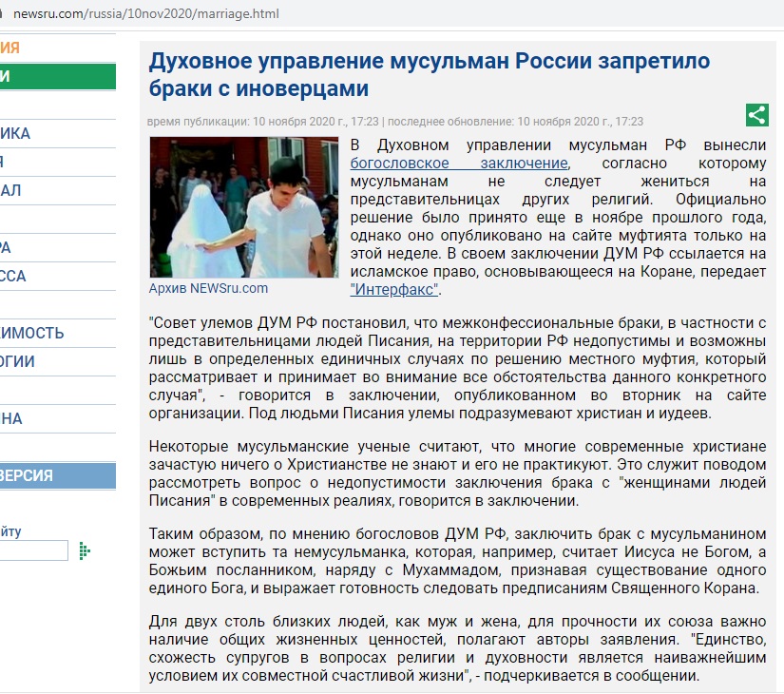Select the green highlighted sidebar menu item

click(x=58, y=77)
